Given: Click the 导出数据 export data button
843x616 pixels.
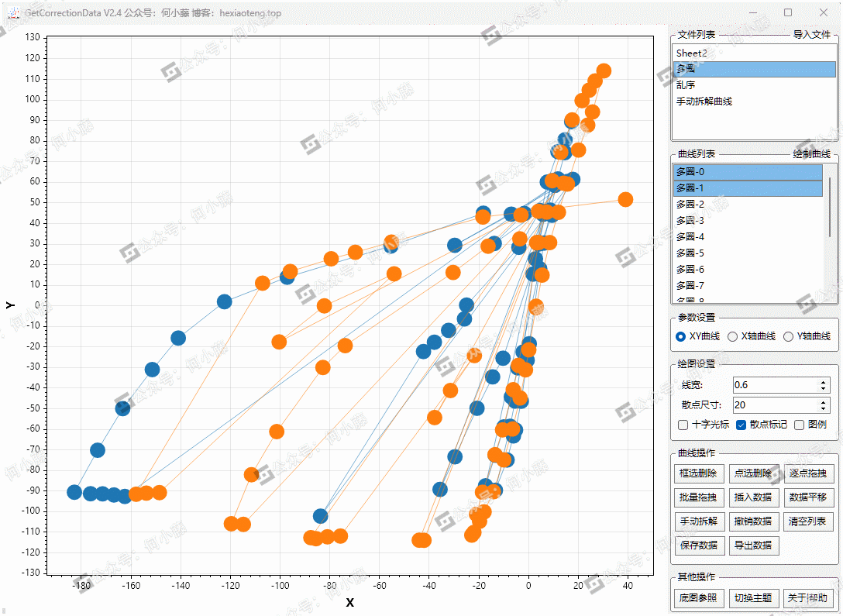Looking at the screenshot, I should tap(753, 545).
